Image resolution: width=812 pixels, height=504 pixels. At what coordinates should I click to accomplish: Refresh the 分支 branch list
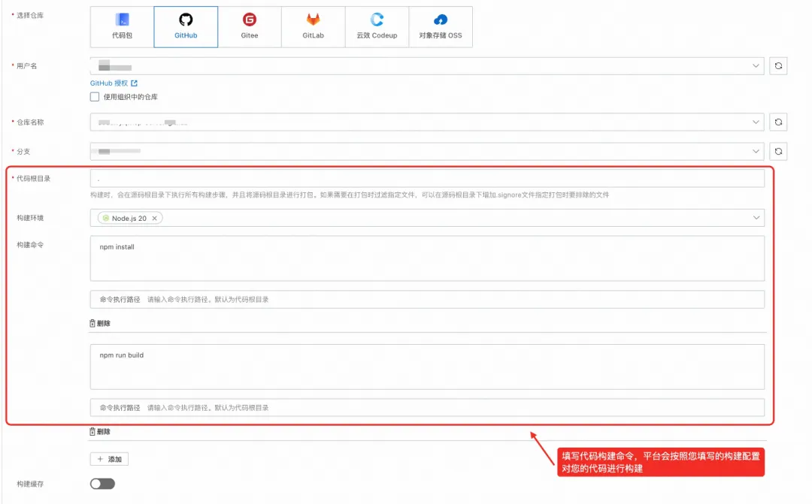point(778,151)
